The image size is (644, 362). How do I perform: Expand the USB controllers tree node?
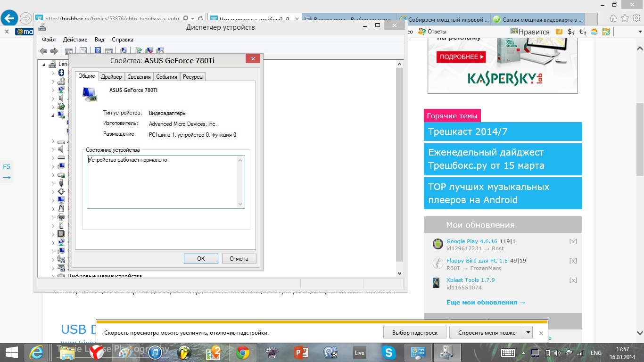[x=53, y=183]
